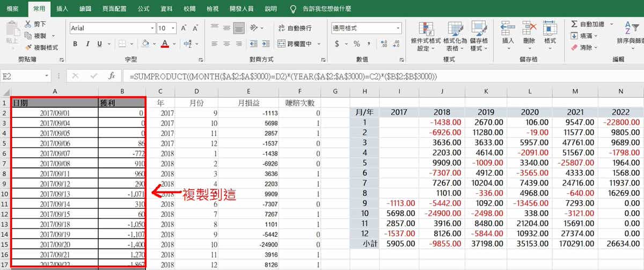
Task: Open the font size dropdown
Action: 173,28
